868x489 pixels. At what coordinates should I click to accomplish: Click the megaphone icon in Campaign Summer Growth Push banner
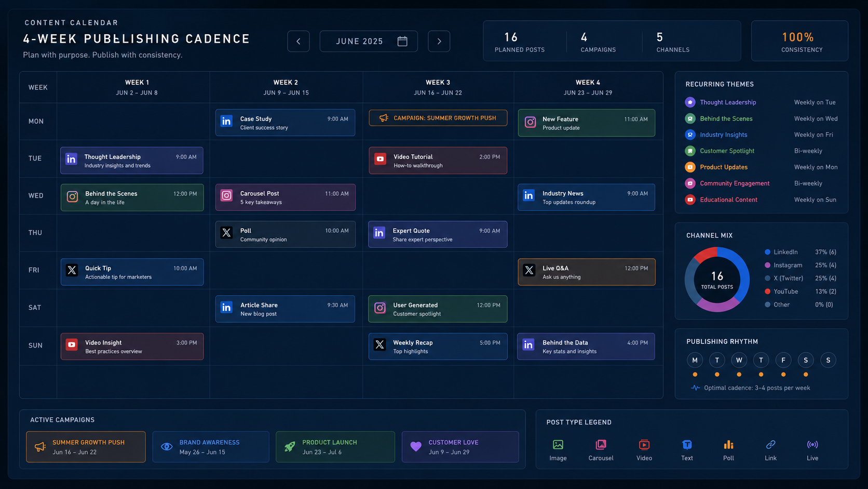point(384,118)
